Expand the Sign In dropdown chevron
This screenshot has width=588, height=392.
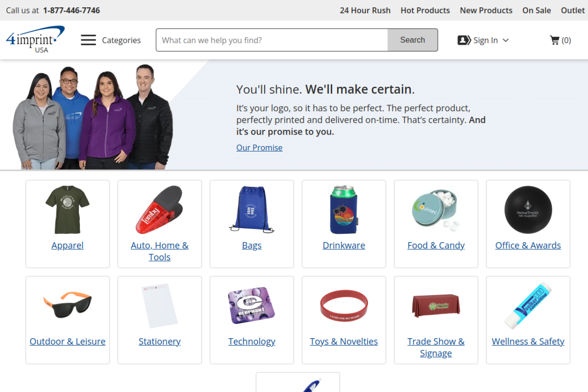[x=505, y=40]
